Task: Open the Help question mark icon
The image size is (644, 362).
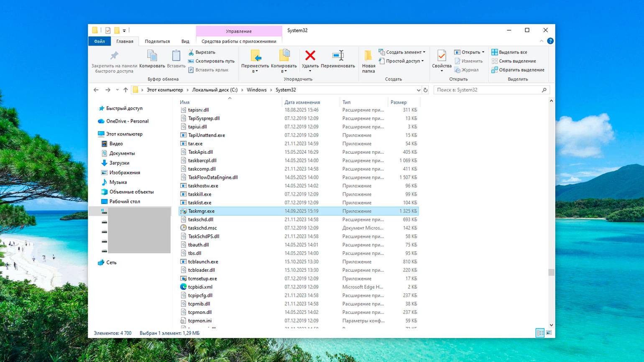Action: coord(550,41)
